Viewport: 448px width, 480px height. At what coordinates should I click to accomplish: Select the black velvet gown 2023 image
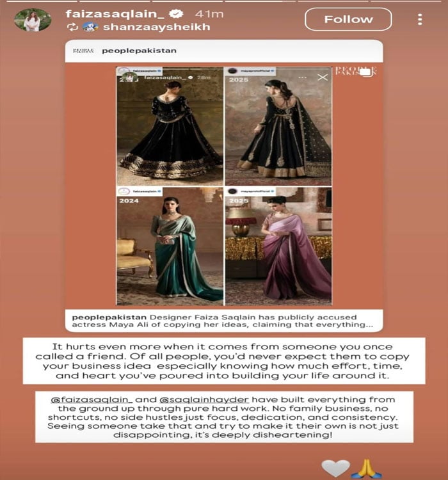[x=170, y=127]
